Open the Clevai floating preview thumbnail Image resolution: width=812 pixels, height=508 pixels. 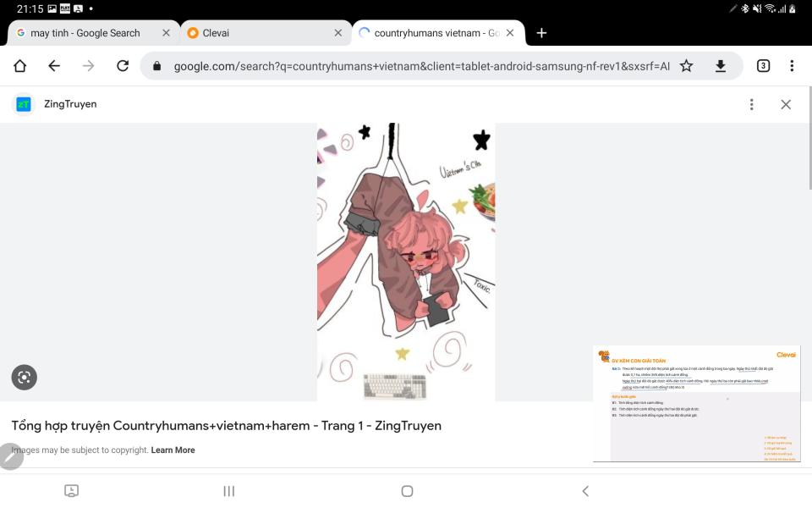tap(696, 403)
